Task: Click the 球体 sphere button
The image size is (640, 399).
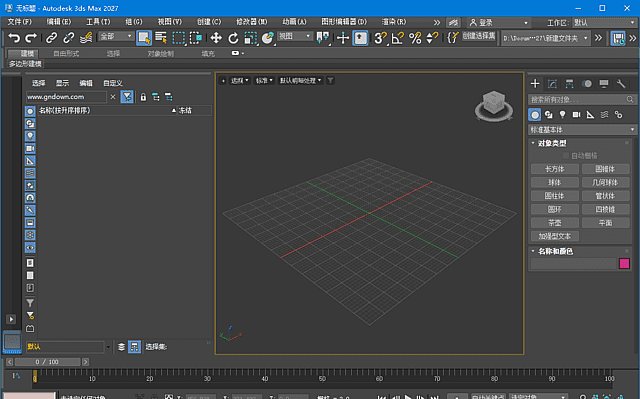Action: pyautogui.click(x=555, y=182)
